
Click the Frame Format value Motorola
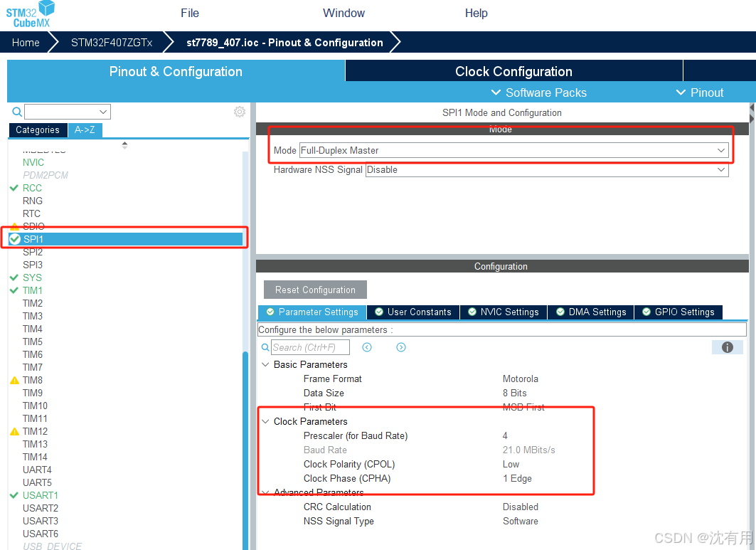[x=520, y=379]
